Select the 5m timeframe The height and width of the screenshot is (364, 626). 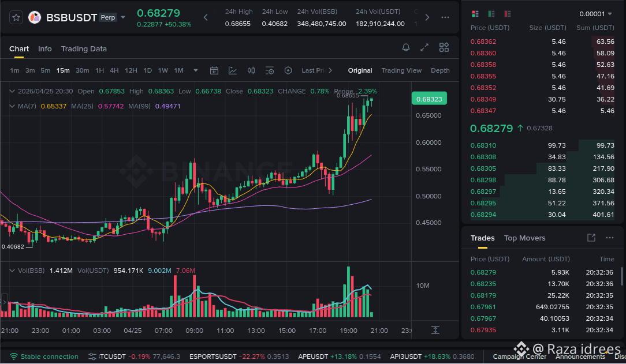coord(46,70)
